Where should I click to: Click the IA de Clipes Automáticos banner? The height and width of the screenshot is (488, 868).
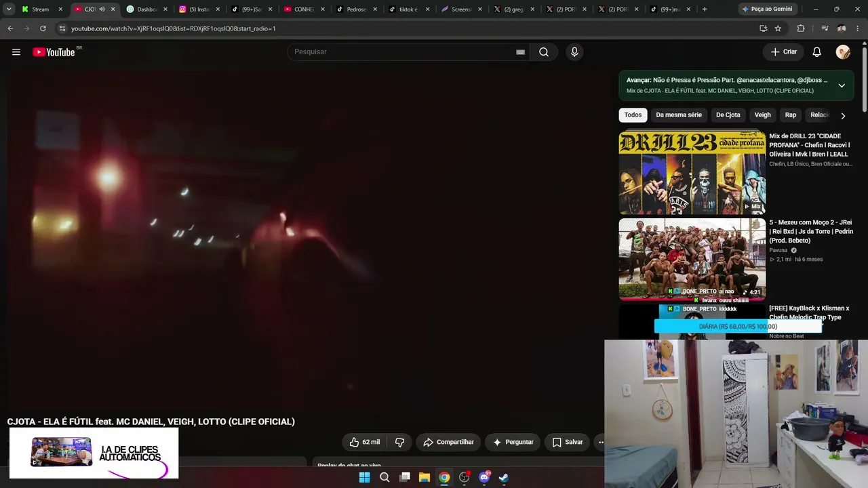pos(94,453)
